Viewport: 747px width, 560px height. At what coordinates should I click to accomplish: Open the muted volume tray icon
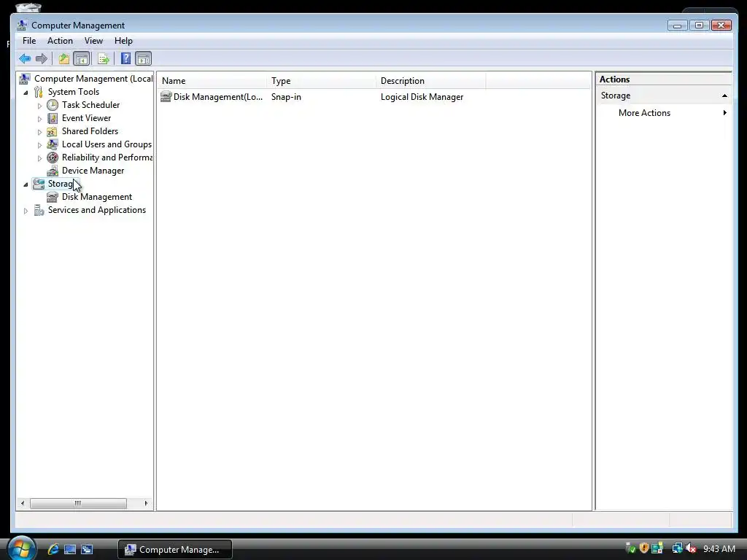coord(691,548)
